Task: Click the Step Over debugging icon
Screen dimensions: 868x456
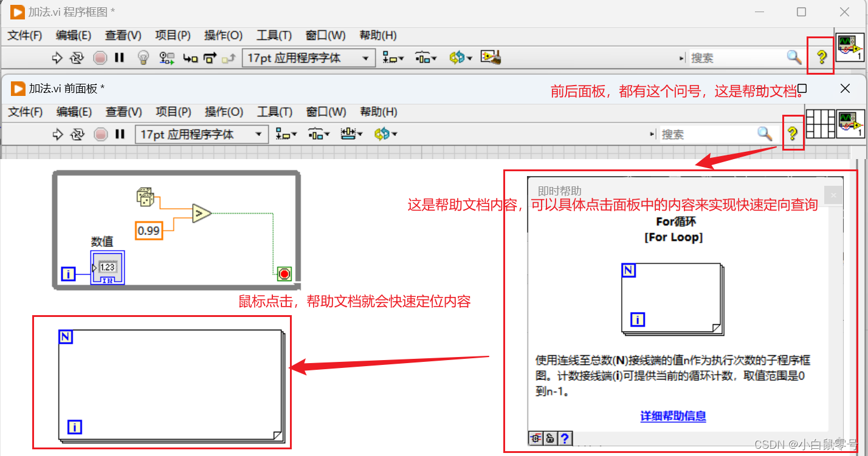Action: point(208,57)
